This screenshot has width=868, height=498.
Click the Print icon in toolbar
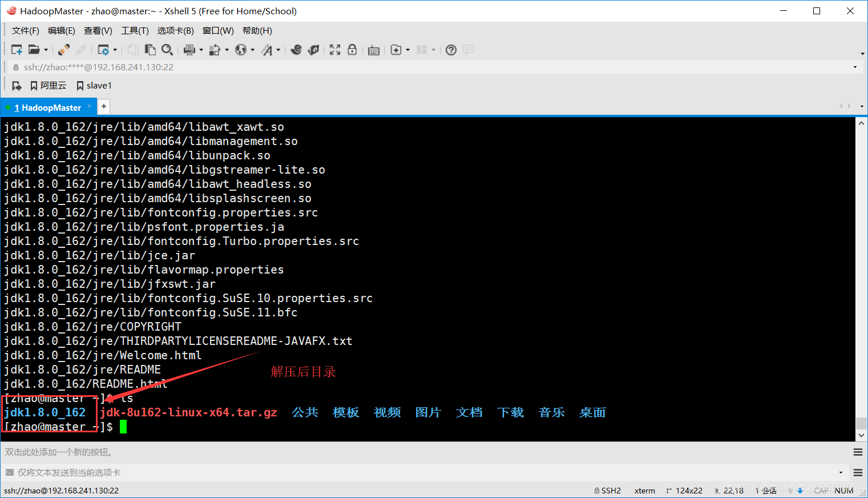click(189, 50)
